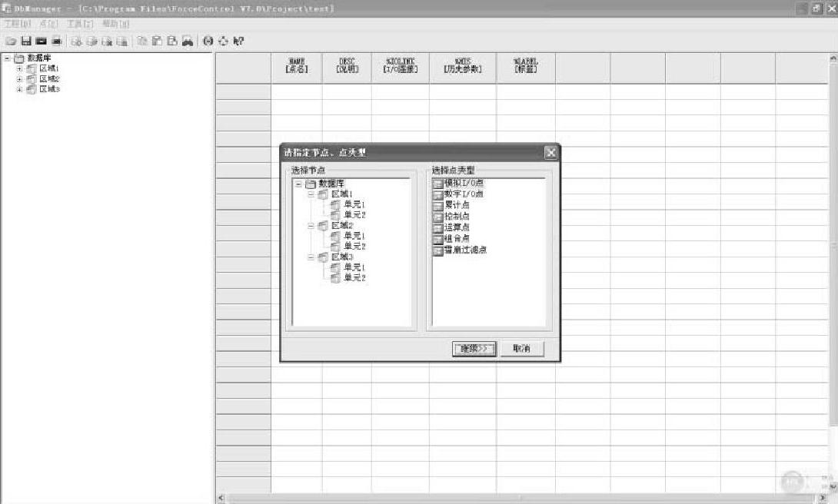Click the grid's horizontal scrollbar left arrow
Image resolution: width=838 pixels, height=504 pixels.
click(221, 499)
